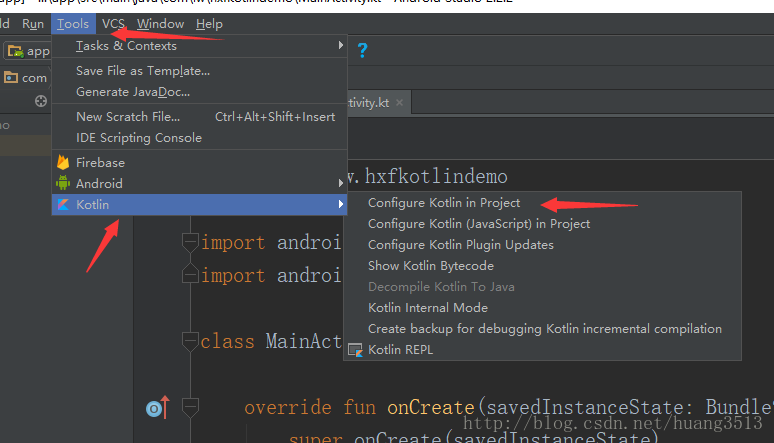The height and width of the screenshot is (443, 774).
Task: Select Kotlin Internal Mode
Action: tap(542, 308)
